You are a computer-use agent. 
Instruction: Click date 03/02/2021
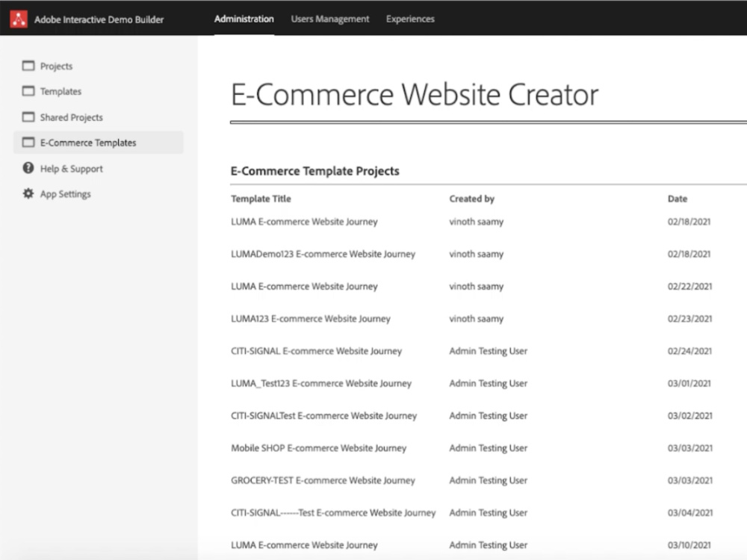click(x=689, y=416)
